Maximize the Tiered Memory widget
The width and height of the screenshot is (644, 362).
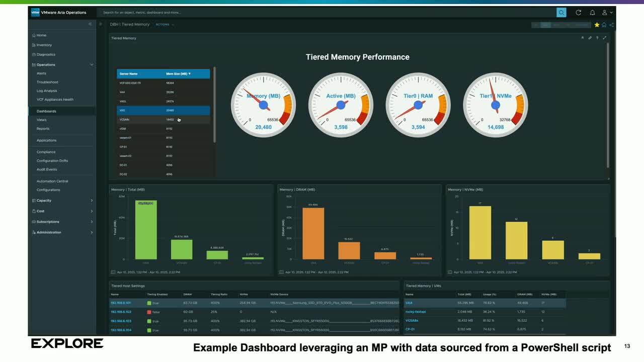click(604, 38)
